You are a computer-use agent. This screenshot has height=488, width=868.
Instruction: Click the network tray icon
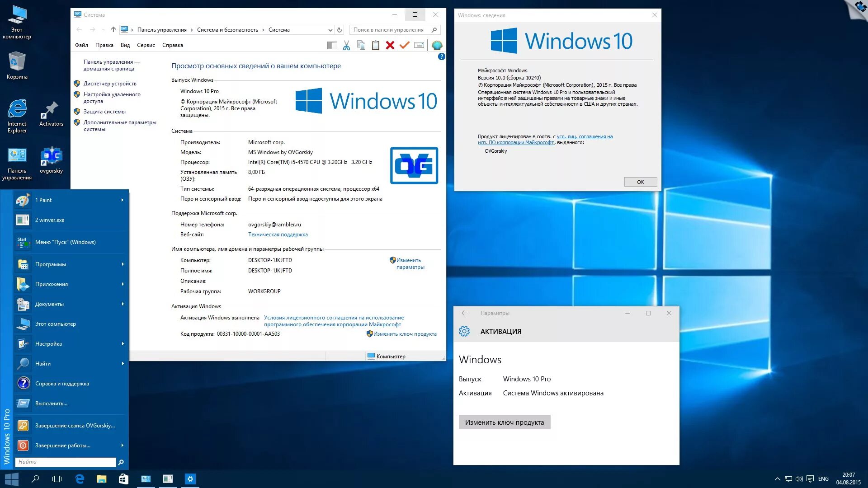coord(788,479)
